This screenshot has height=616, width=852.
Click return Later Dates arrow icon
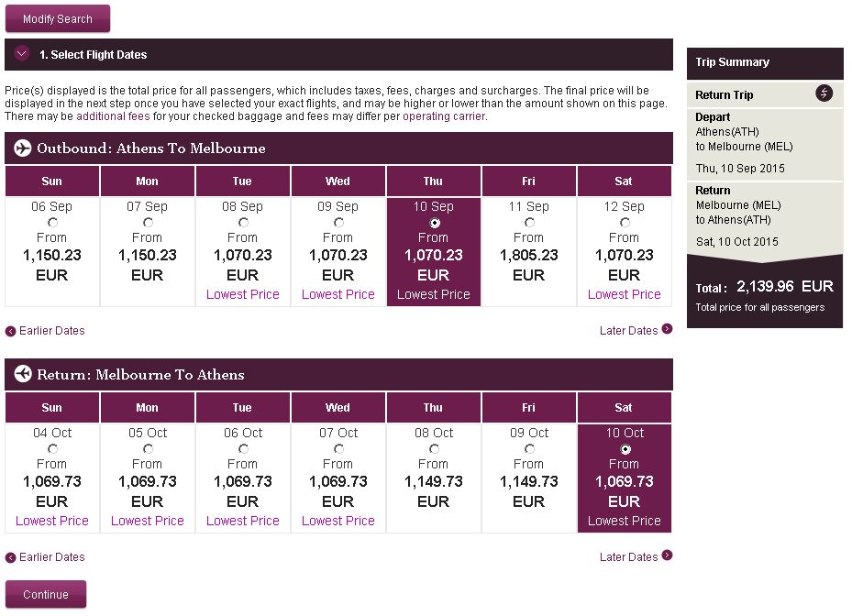tap(668, 555)
